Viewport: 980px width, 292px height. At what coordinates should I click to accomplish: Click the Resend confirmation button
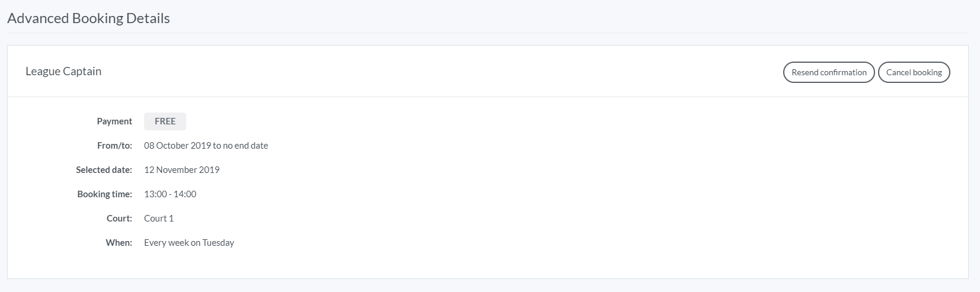coord(828,72)
